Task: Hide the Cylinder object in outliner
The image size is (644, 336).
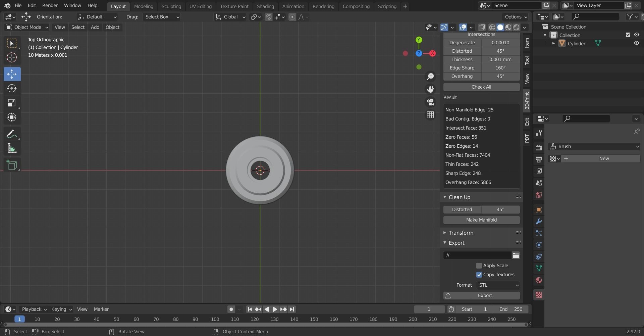Action: (x=636, y=43)
